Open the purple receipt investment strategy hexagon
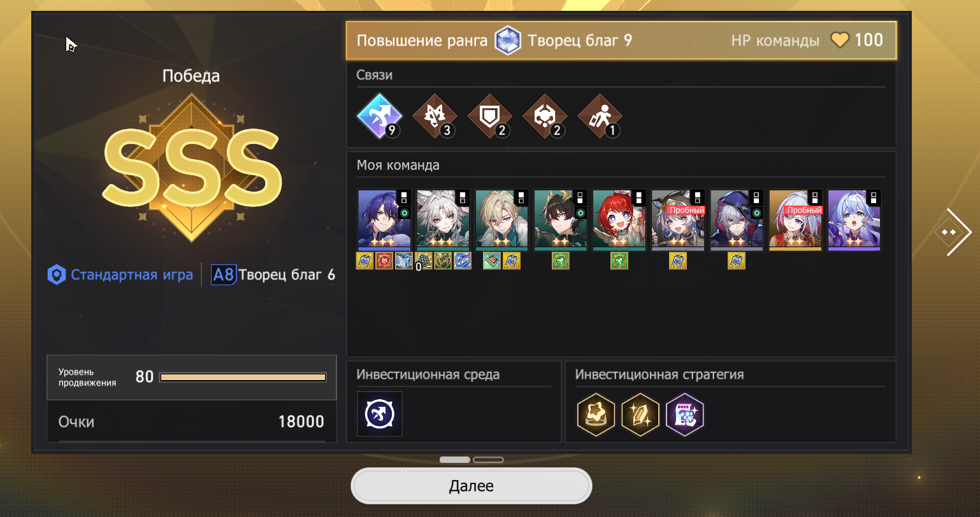 coord(684,414)
